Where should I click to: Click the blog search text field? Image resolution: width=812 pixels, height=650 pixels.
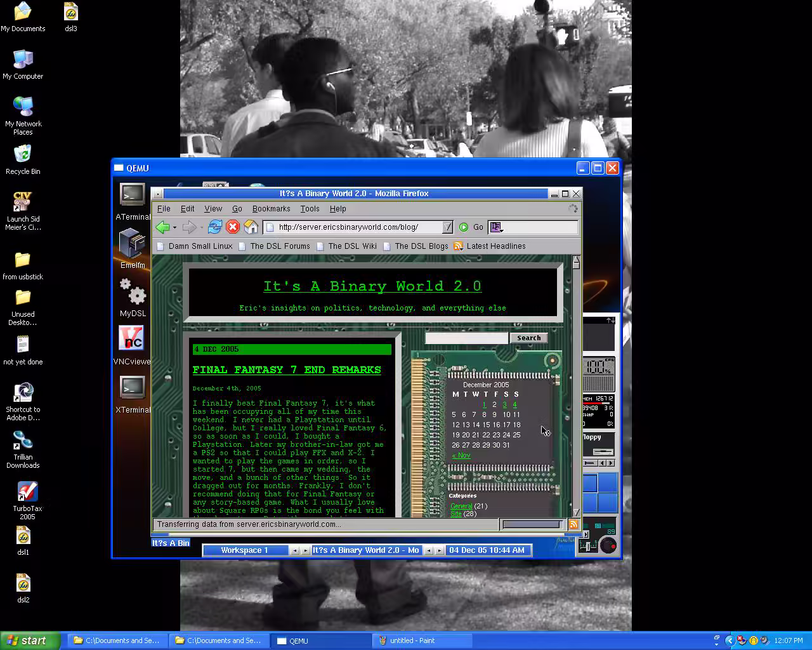click(467, 338)
